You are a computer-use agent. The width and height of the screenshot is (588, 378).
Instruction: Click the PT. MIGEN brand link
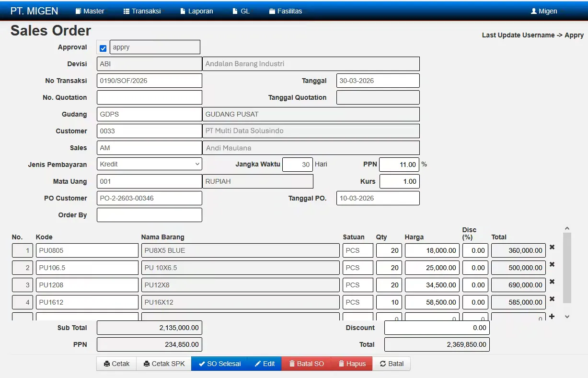pyautogui.click(x=35, y=11)
